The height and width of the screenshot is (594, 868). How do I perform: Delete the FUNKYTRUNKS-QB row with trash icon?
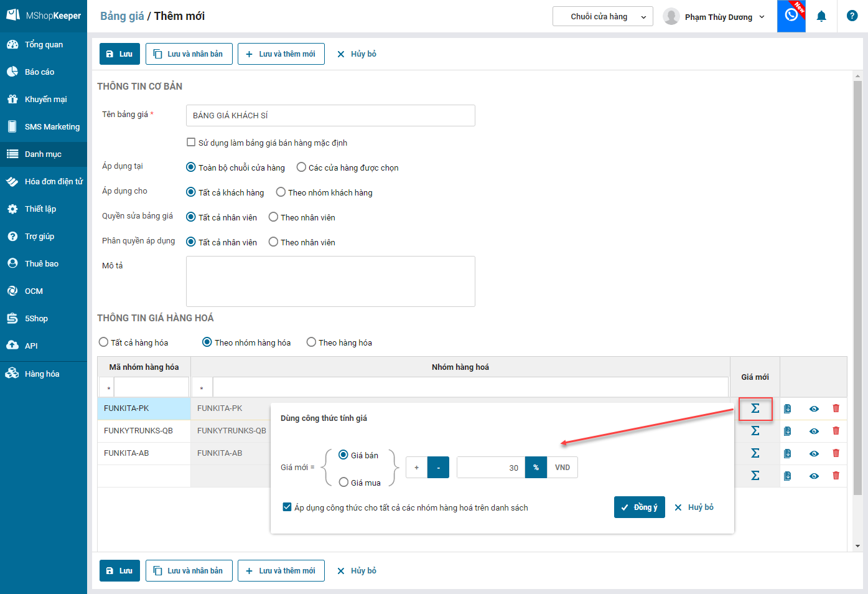pyautogui.click(x=836, y=431)
